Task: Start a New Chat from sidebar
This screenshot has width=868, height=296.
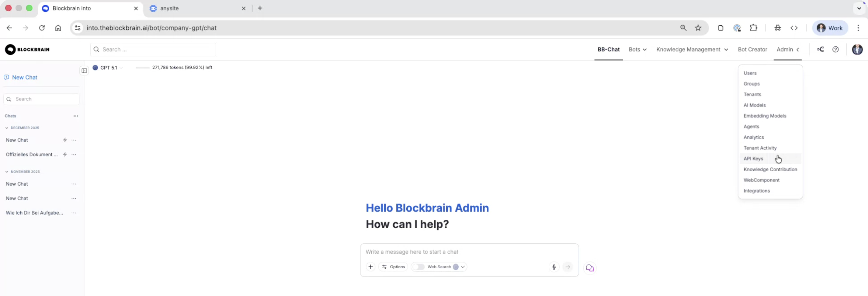Action: click(x=24, y=77)
